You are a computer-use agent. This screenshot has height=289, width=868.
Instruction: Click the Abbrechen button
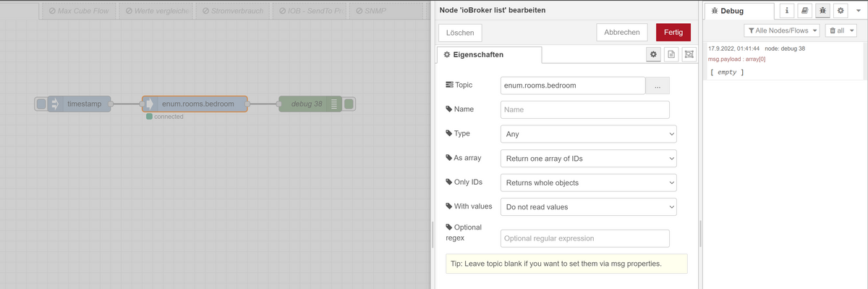pos(622,33)
